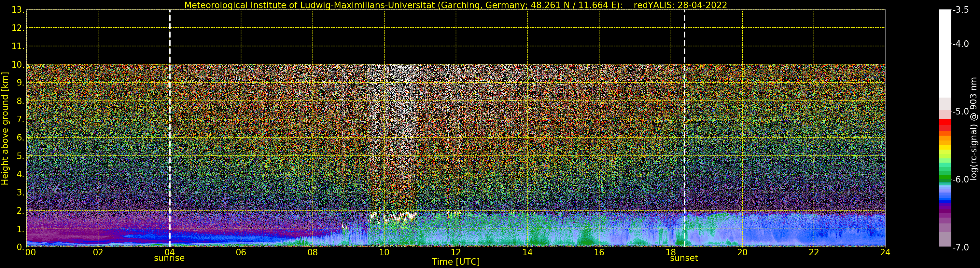Click the '10.' height axis tick label
The height and width of the screenshot is (268, 980).
click(x=18, y=65)
